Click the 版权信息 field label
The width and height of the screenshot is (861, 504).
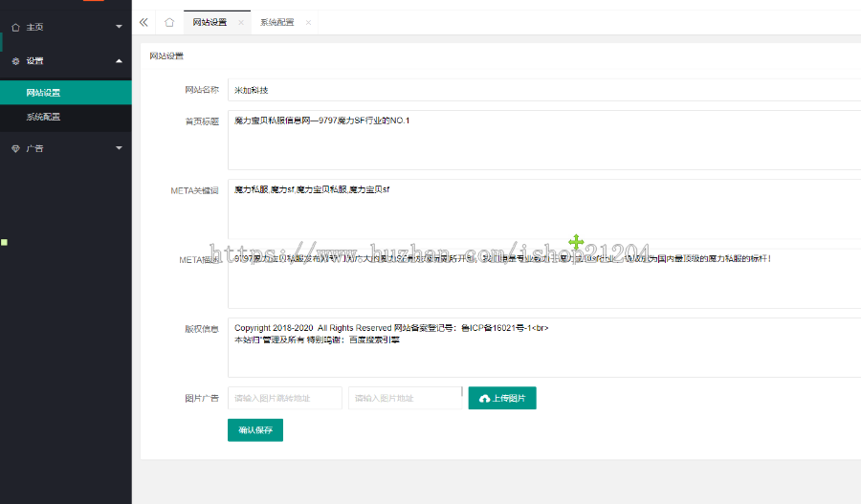[x=202, y=329]
